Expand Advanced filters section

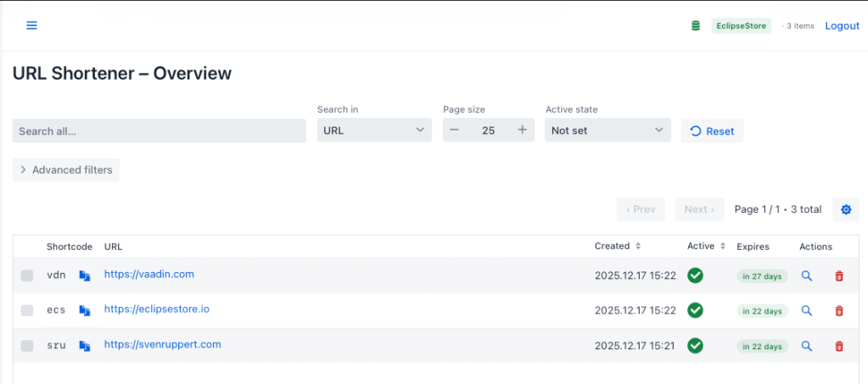click(66, 170)
